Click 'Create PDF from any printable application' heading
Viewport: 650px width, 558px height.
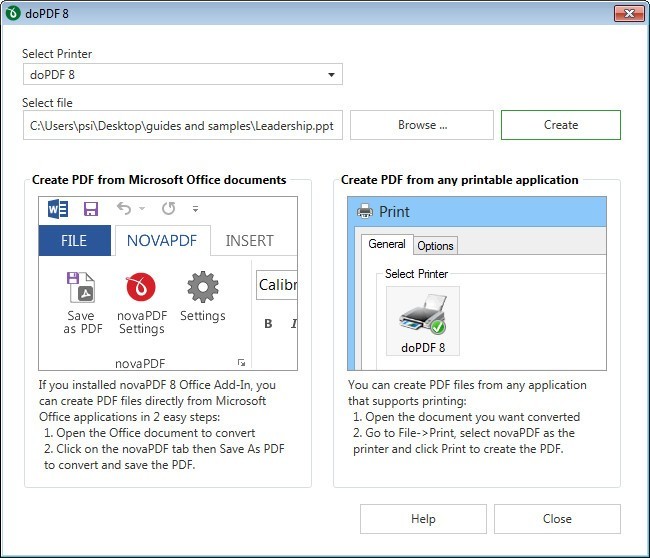459,180
